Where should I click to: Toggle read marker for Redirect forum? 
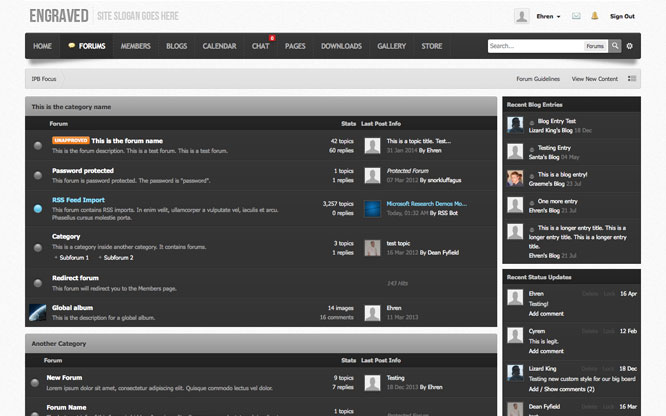point(37,283)
